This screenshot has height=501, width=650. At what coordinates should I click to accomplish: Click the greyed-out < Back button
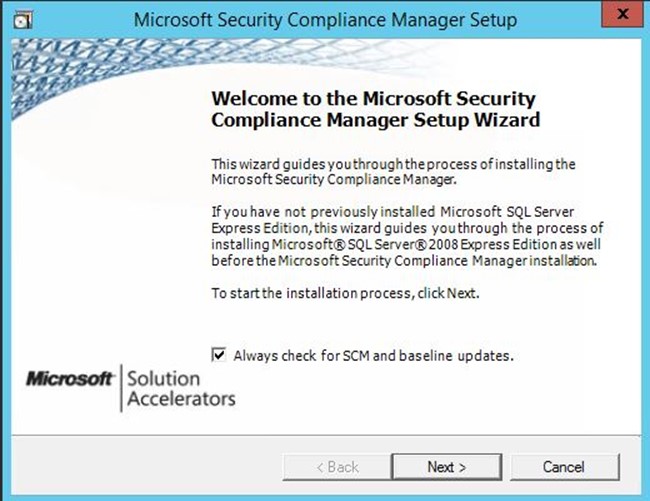[337, 467]
